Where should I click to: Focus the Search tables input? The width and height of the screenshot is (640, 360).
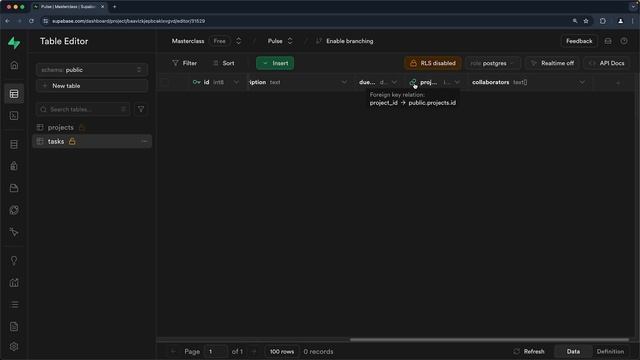coord(83,109)
